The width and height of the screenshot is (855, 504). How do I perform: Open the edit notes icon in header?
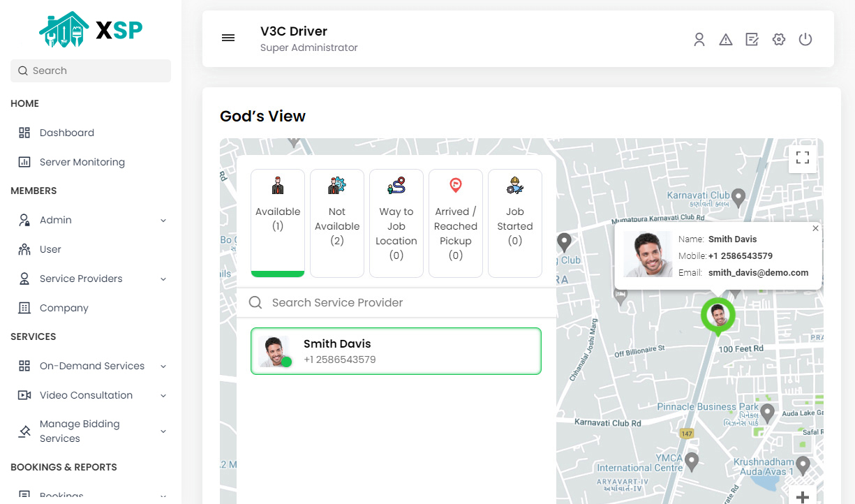tap(752, 40)
